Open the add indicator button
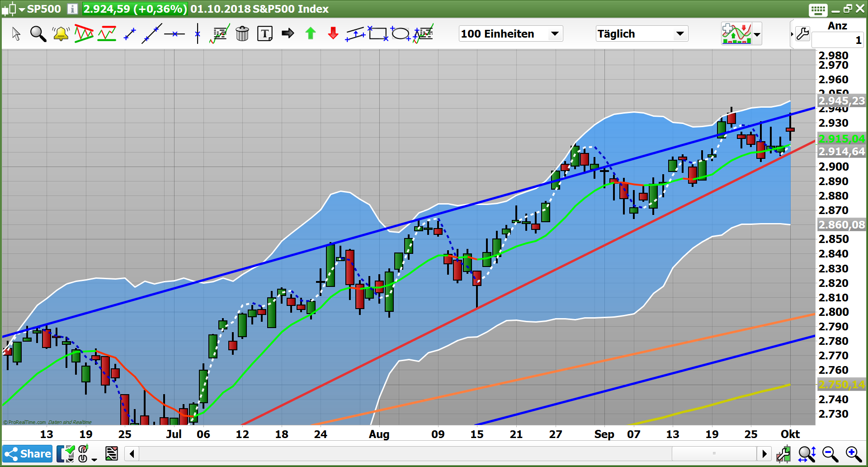Image resolution: width=868 pixels, height=467 pixels. click(x=736, y=34)
